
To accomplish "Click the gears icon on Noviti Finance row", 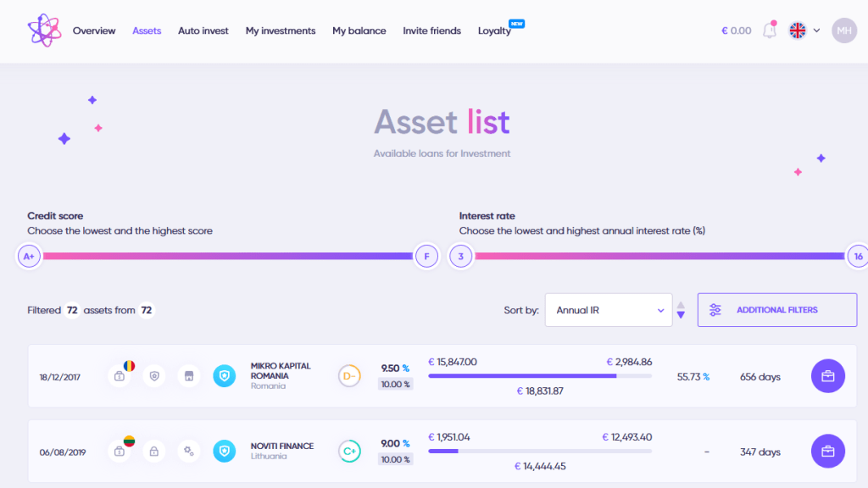I will [x=189, y=452].
